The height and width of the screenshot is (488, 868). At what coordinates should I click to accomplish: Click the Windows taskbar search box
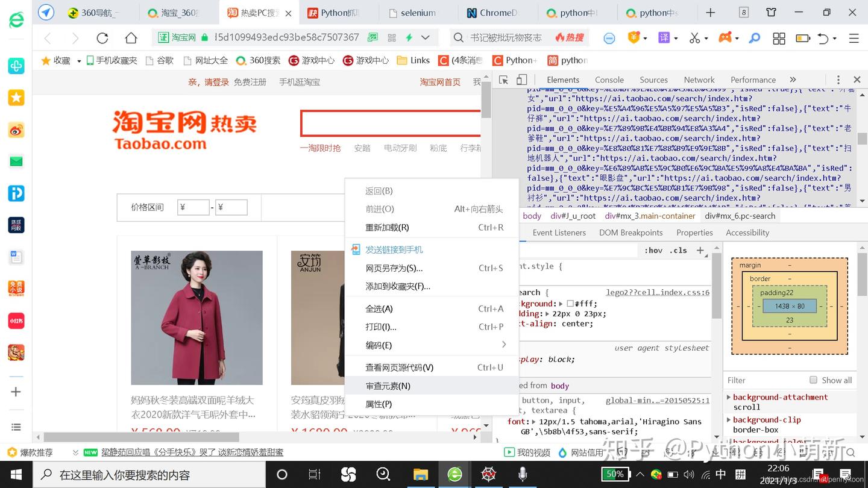point(149,475)
